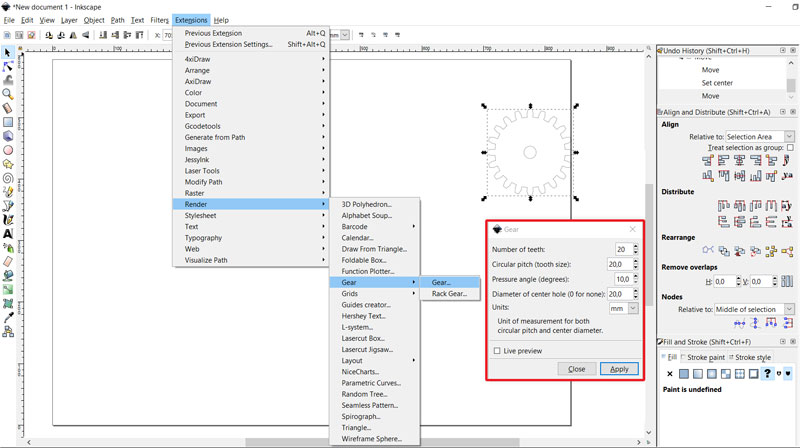Close the Undo History panel
Screen dimensions: 800x448
coord(793,51)
